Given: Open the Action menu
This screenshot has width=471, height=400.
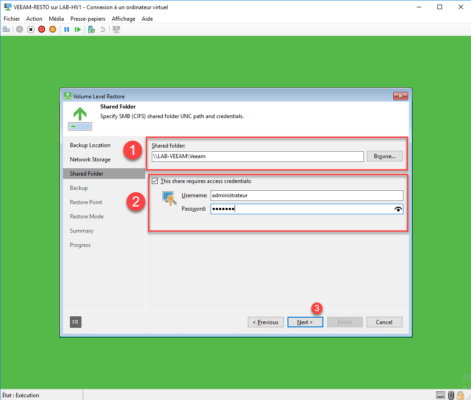Looking at the screenshot, I should click(34, 19).
